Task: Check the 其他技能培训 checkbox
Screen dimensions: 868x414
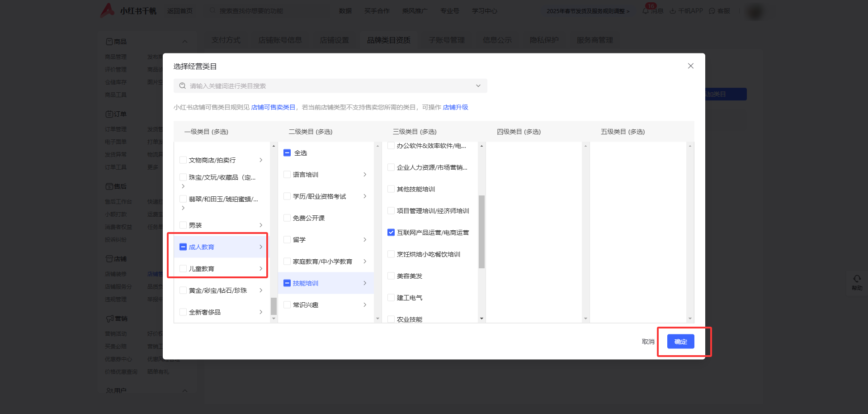Action: pyautogui.click(x=391, y=189)
